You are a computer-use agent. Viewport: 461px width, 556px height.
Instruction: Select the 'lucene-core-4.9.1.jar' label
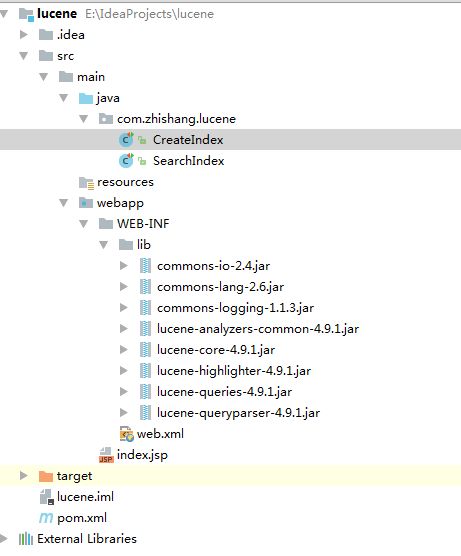216,350
